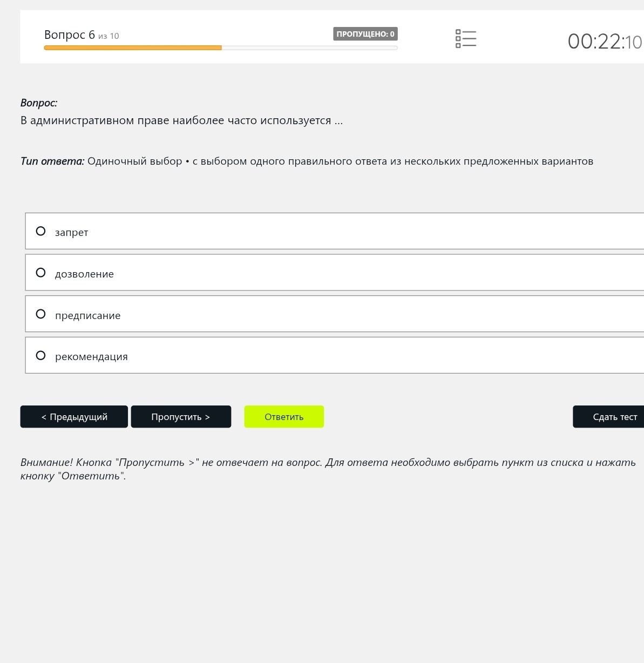
Task: Select the radio button for «дозволение»
Action: tap(40, 273)
